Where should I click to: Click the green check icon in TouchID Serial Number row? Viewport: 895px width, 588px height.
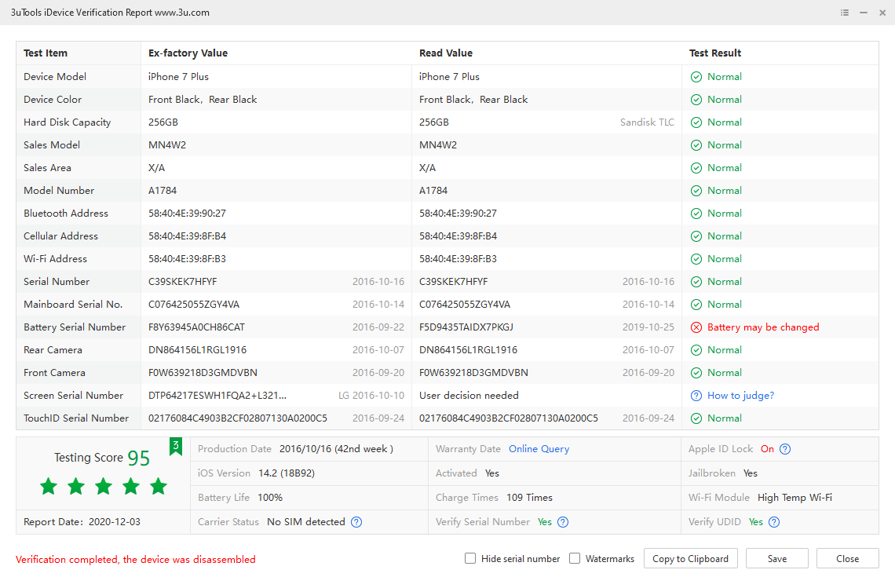coord(696,418)
